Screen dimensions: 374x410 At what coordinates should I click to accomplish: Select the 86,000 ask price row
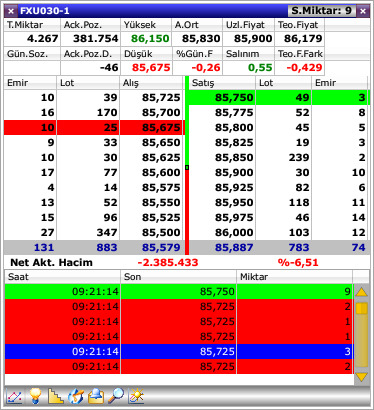(278, 232)
